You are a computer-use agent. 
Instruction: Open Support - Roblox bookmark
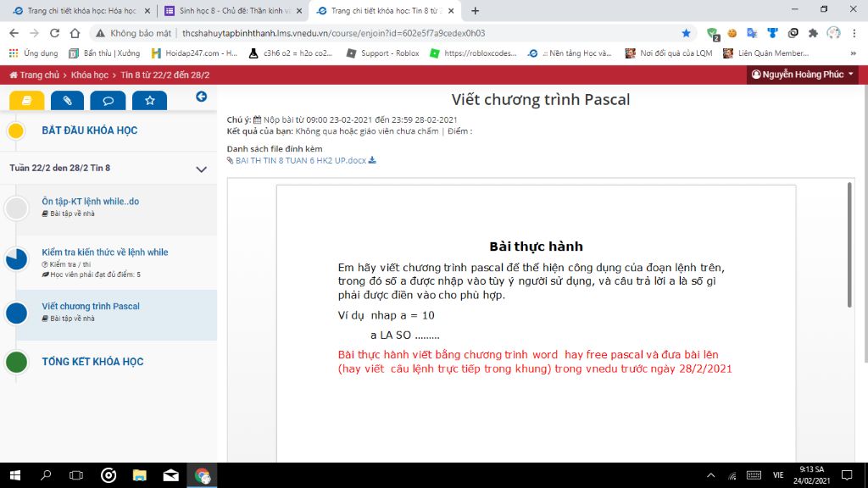point(382,53)
